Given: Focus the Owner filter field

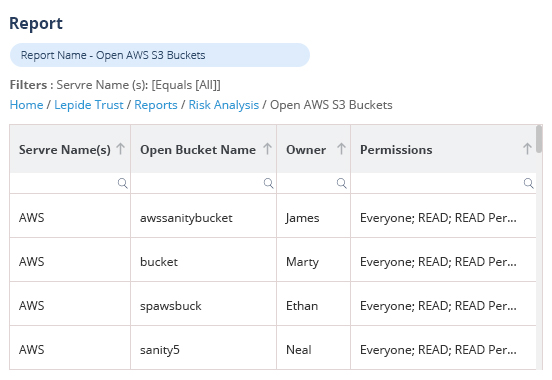Looking at the screenshot, I should 313,183.
